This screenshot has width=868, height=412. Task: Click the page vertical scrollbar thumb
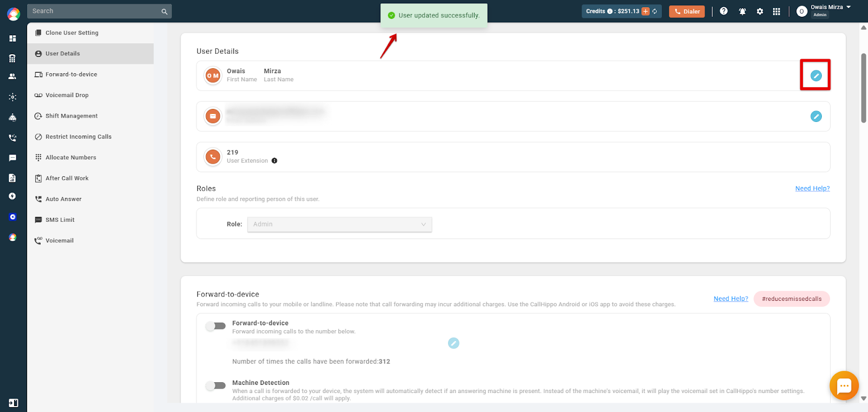pos(864,88)
